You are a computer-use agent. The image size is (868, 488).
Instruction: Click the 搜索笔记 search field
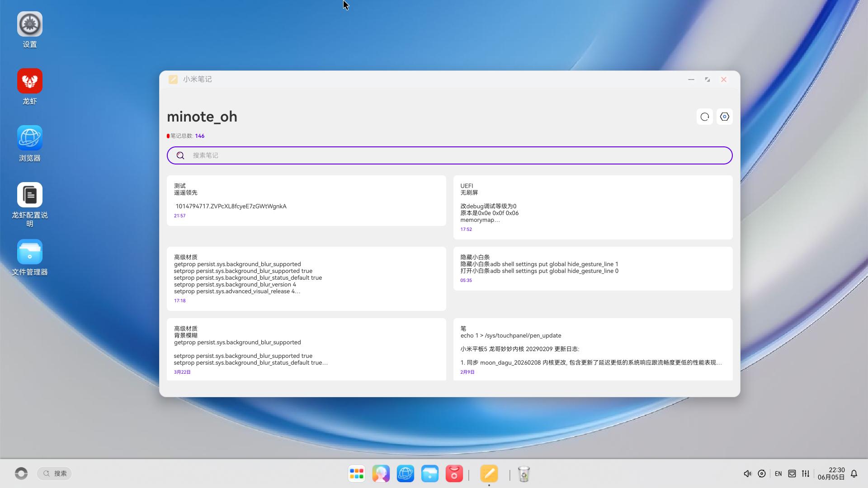pos(450,155)
